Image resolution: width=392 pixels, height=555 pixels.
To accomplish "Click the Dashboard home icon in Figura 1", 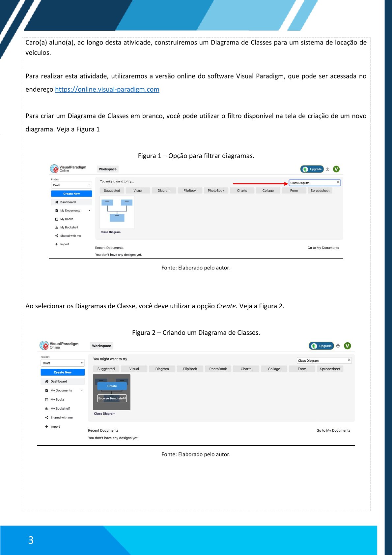I will click(x=57, y=202).
